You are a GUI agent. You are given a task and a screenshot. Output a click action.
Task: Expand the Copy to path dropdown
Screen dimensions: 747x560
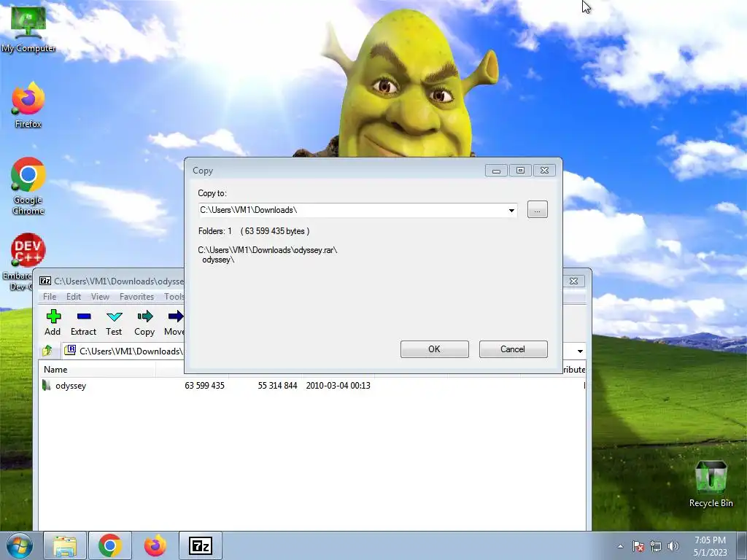click(511, 210)
